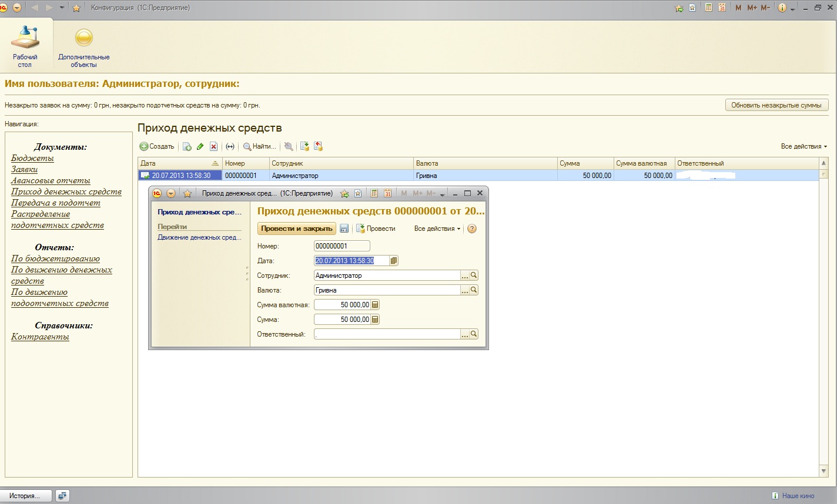Open Все действия dropdown in list toolbar
Image resolution: width=837 pixels, height=504 pixels.
[803, 146]
